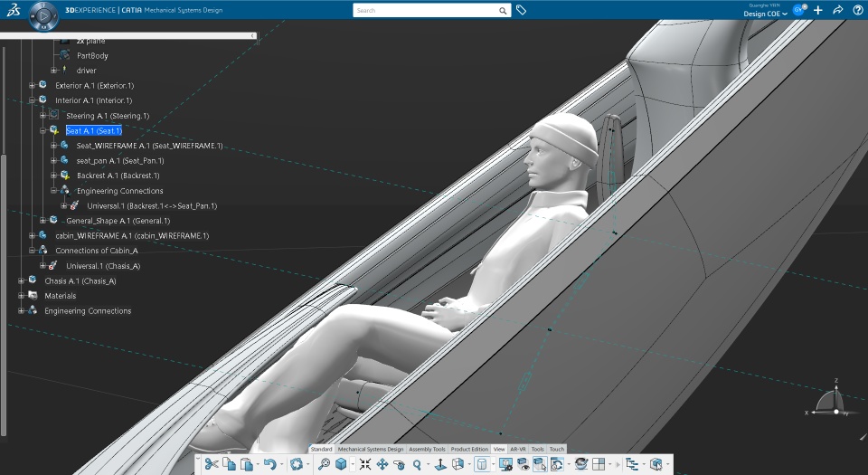Open the Design COE dropdown
The width and height of the screenshot is (868, 475).
[765, 14]
